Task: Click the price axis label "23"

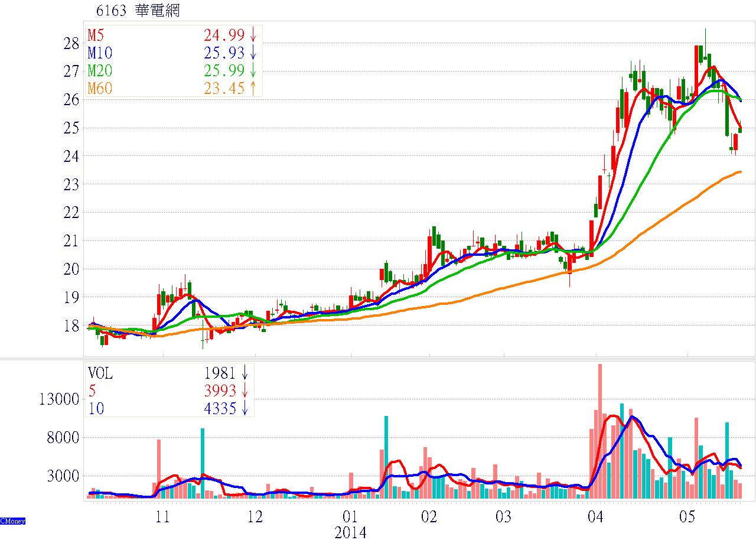Action: tap(72, 185)
